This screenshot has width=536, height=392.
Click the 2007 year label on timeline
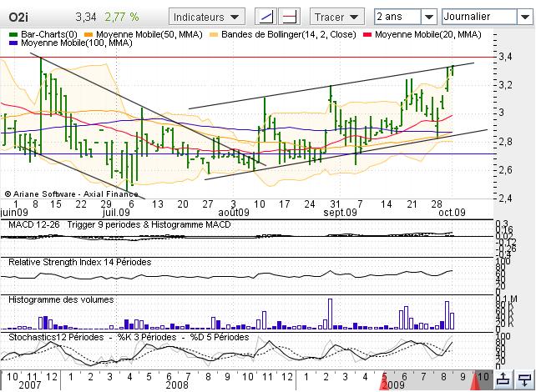tap(30, 385)
